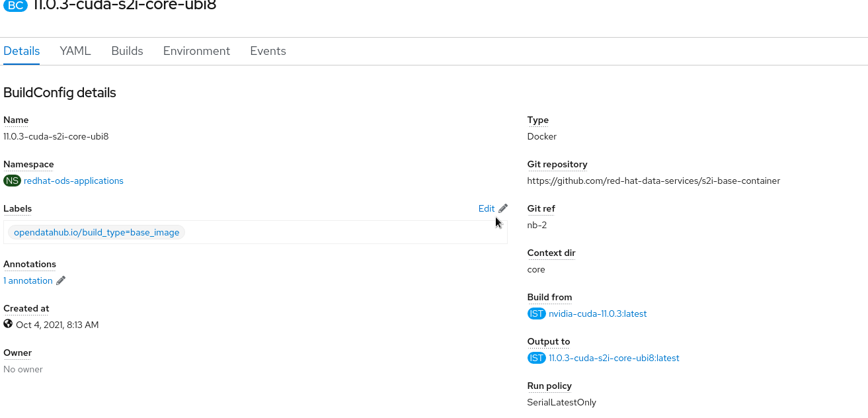Open the 1 annotation link

point(28,280)
